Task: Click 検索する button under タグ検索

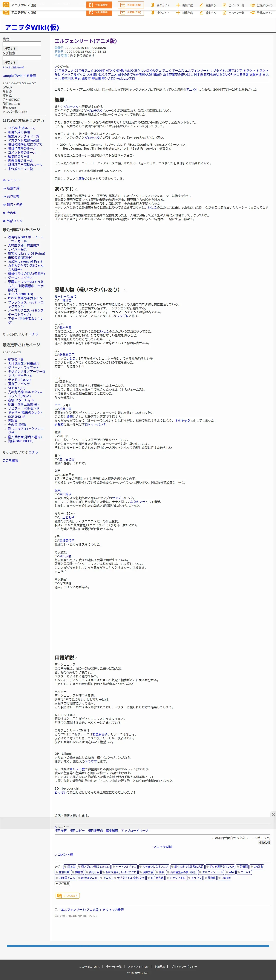Action: (x=10, y=63)
